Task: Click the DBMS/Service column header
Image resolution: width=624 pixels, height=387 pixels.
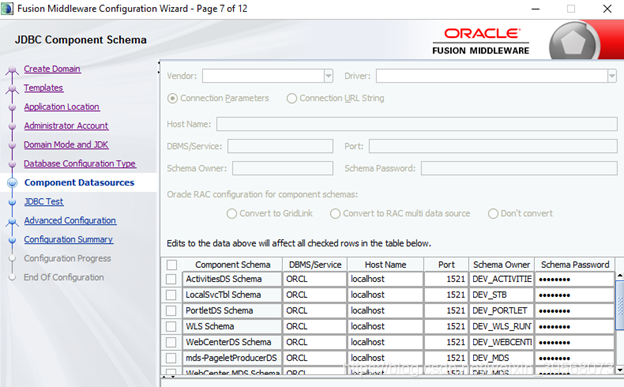Action: (315, 265)
